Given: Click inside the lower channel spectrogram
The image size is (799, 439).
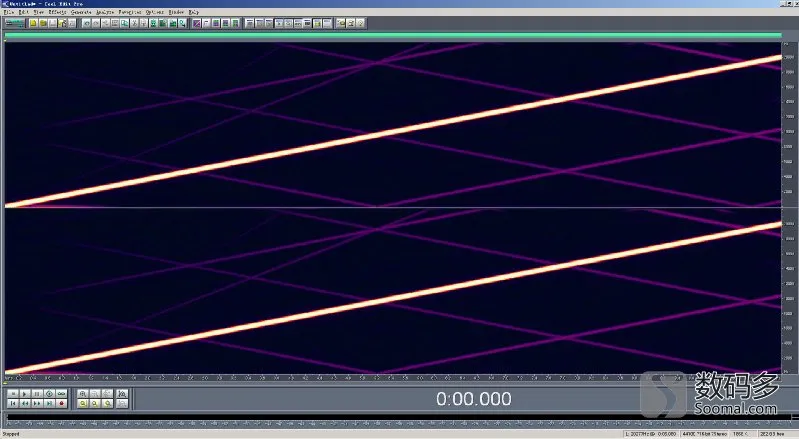Looking at the screenshot, I should [x=392, y=291].
